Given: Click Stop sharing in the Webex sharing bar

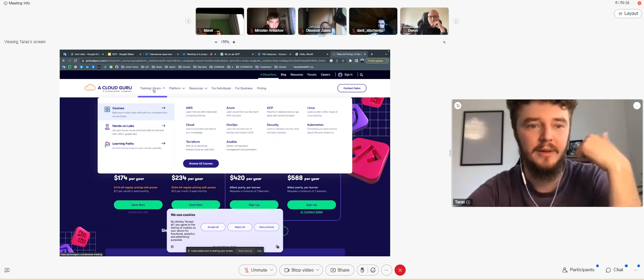Looking at the screenshot, I should (245, 251).
